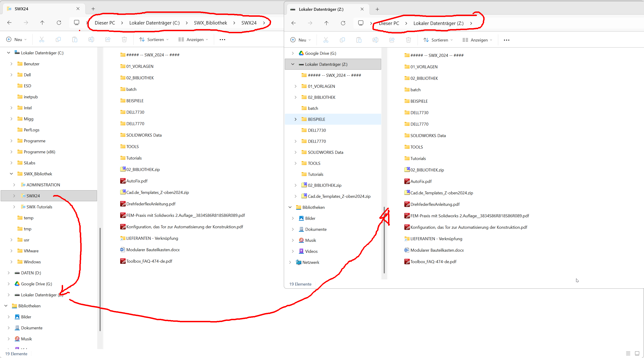The width and height of the screenshot is (644, 358).
Task: Switch to large icons view in left window
Action: [637, 353]
